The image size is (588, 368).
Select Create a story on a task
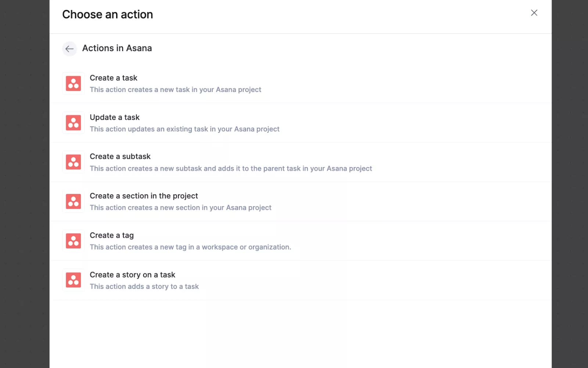click(132, 275)
